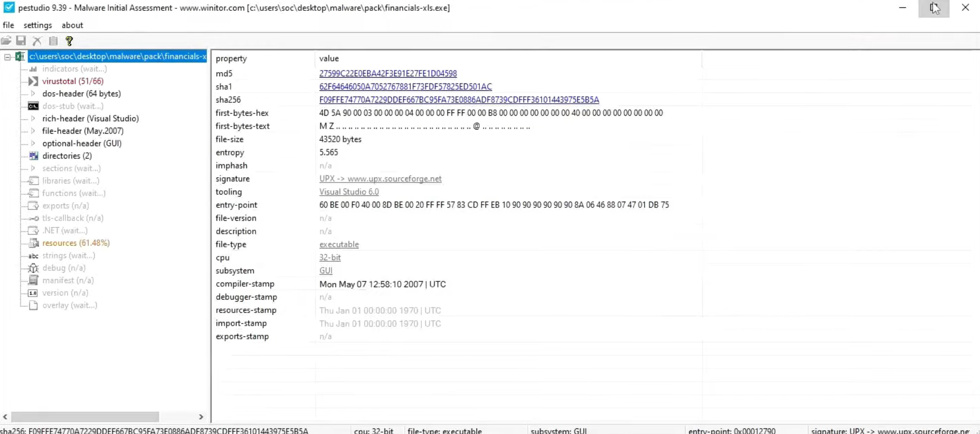980x434 pixels.
Task: Click the version 1.0 icon
Action: click(x=33, y=292)
